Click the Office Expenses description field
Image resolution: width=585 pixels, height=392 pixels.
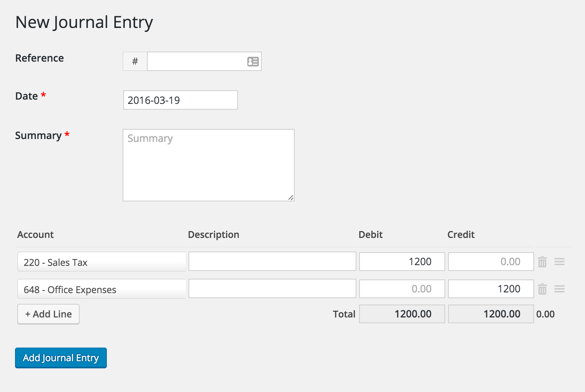click(x=272, y=289)
